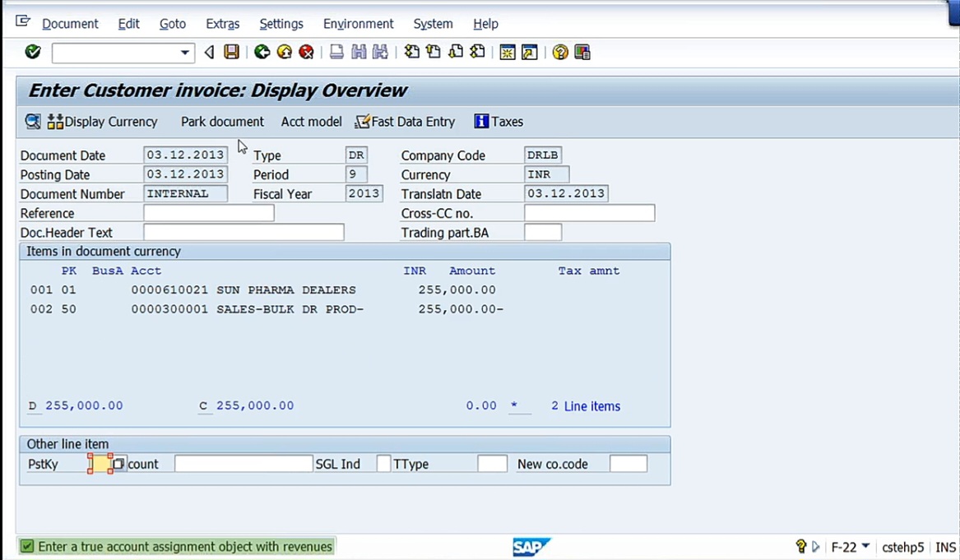
Task: Click the '2 Line items' text
Action: 586,405
